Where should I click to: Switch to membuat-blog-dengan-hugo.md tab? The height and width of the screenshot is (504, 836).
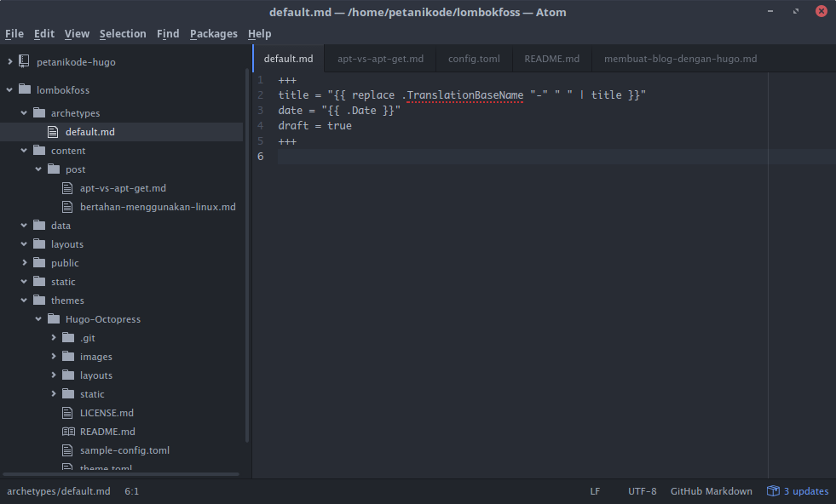[x=680, y=59]
